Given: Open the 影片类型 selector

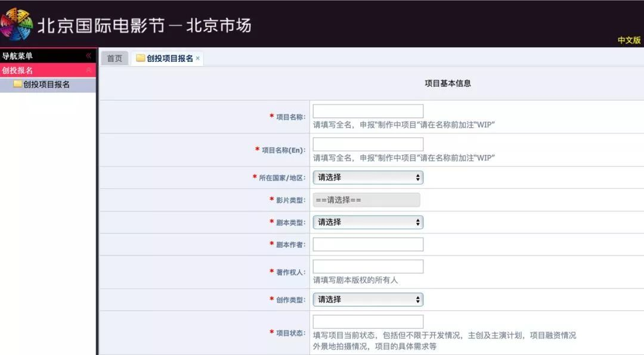Looking at the screenshot, I should [366, 200].
